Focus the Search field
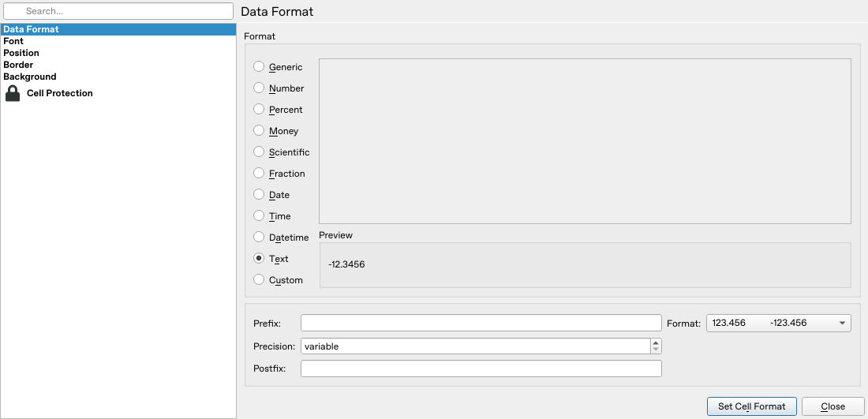868x419 pixels. [x=118, y=10]
